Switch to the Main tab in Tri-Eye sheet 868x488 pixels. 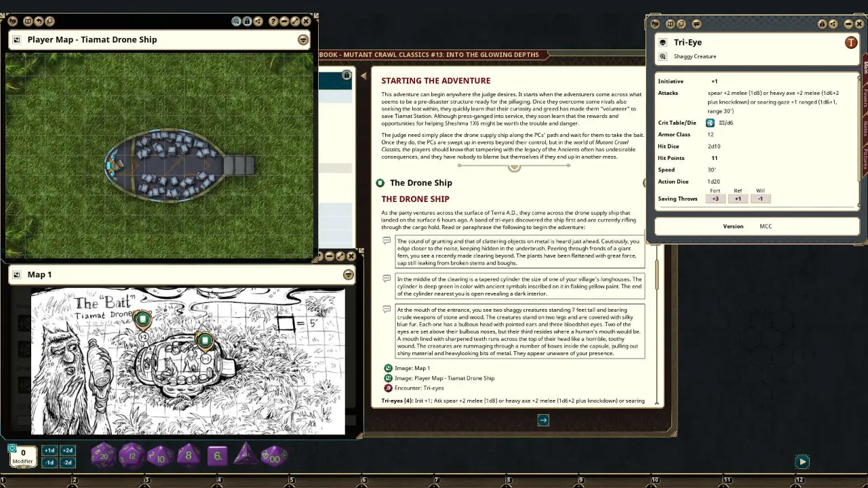[865, 68]
